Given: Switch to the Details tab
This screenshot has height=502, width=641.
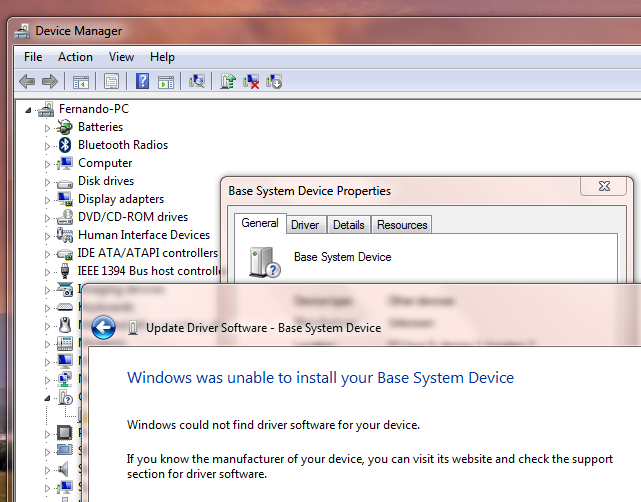Looking at the screenshot, I should click(x=348, y=225).
